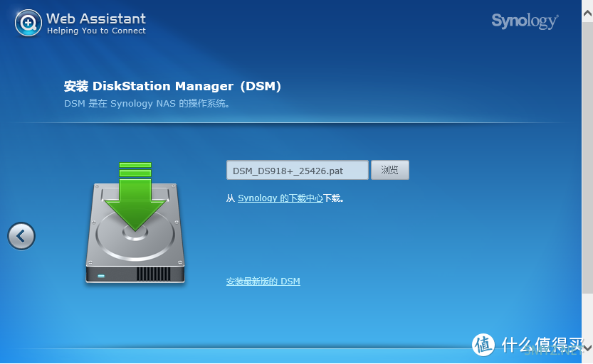This screenshot has height=364, width=593.
Task: Click the Web Assistant title text
Action: tap(96, 18)
